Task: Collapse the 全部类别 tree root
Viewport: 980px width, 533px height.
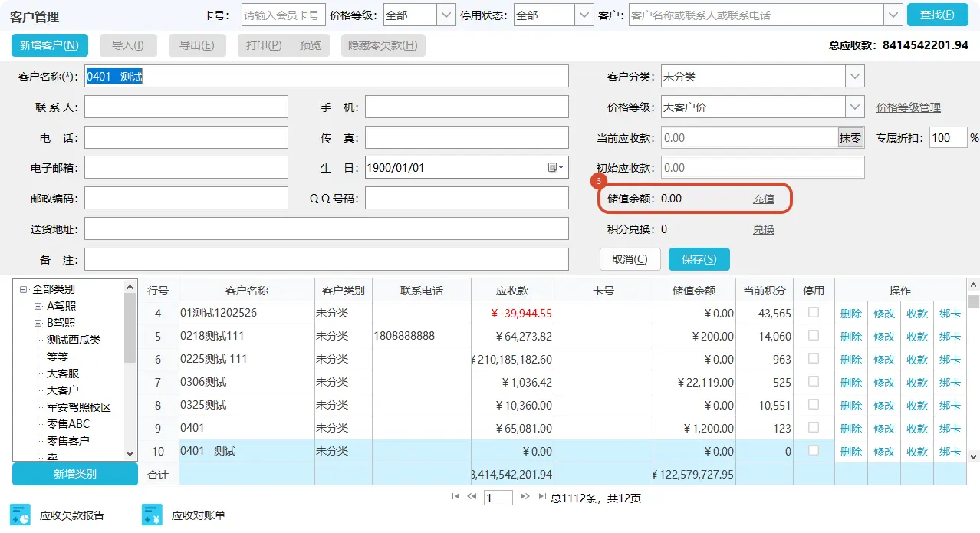Action: click(24, 289)
